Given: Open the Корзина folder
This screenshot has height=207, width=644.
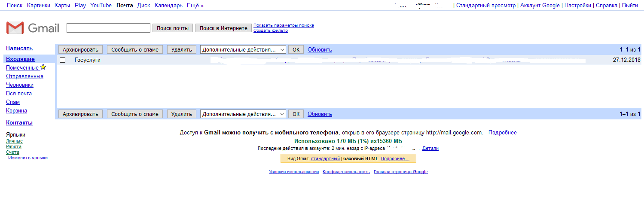Looking at the screenshot, I should 16,111.
